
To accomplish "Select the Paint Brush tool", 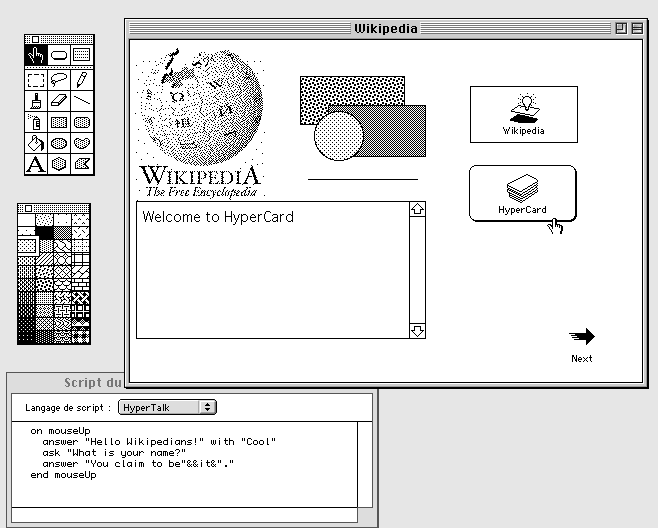I will (36, 101).
